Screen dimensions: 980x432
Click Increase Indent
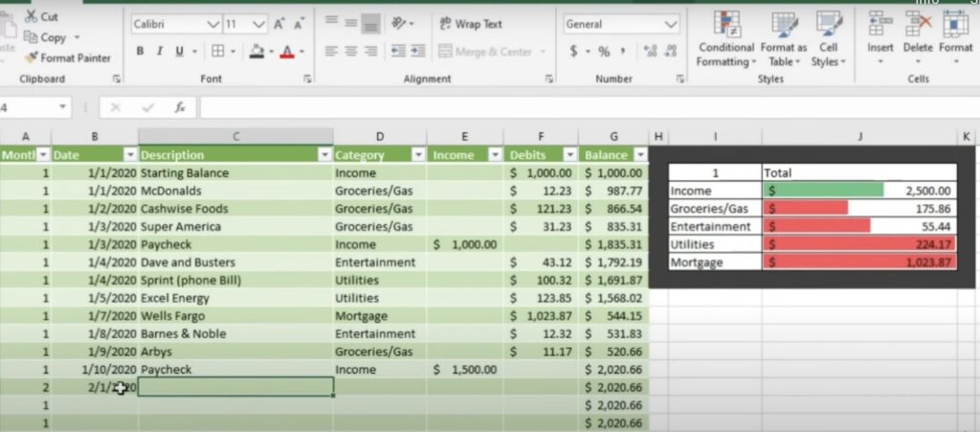coord(418,52)
